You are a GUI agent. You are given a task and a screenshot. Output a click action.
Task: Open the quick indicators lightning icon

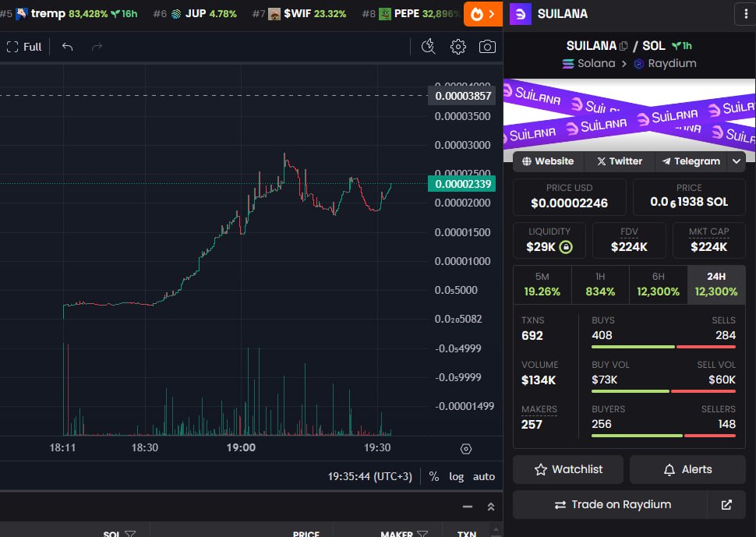click(x=428, y=47)
